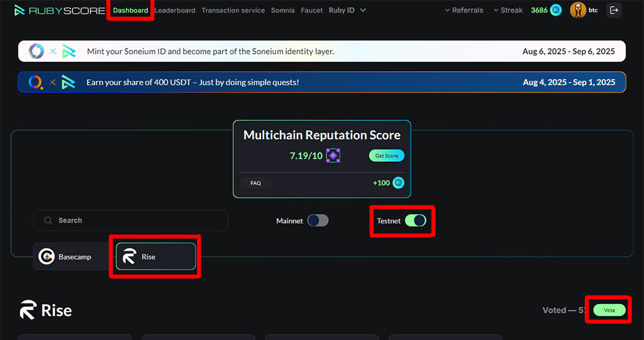Expand the Ruby ID dropdown

pos(347,10)
